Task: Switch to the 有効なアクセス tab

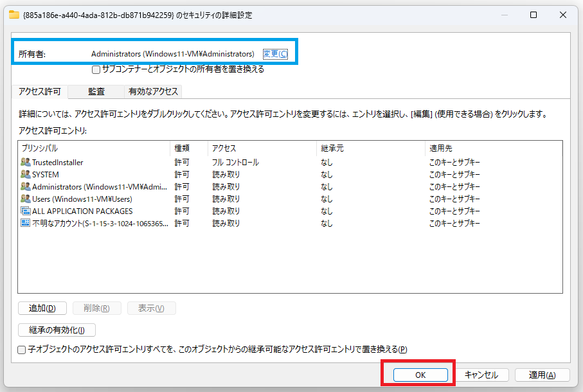Action: coord(153,91)
